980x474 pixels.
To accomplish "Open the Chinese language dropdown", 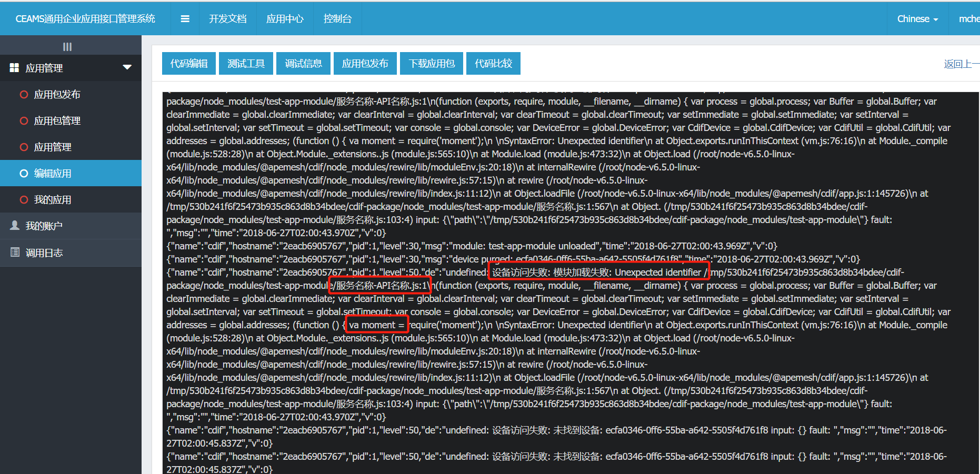I will (917, 19).
